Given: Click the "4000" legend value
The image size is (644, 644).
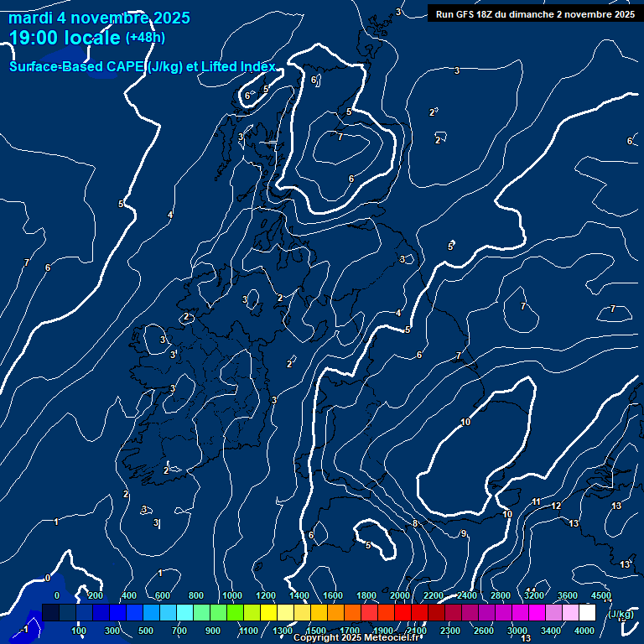Looking at the screenshot, I should tap(584, 631).
